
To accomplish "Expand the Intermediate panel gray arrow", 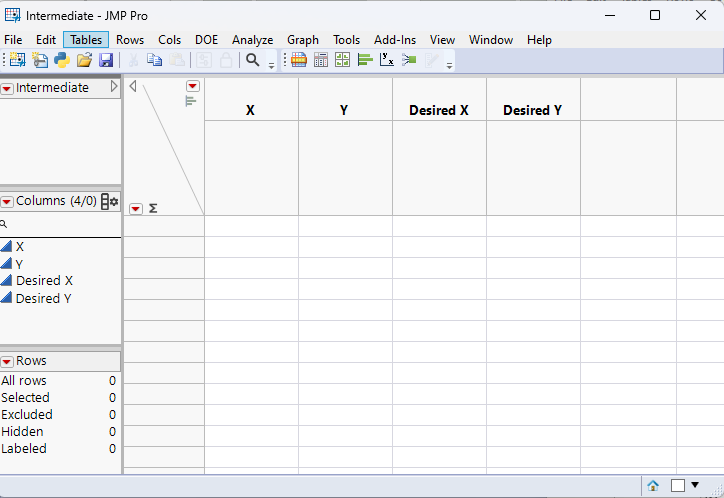I will (x=114, y=87).
